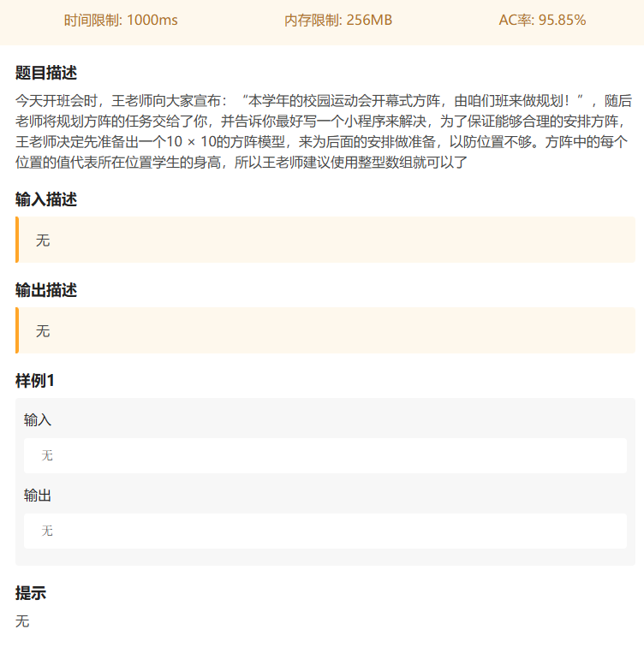Screen dimensions: 644x647
Task: Select the 题目描述 heading
Action: point(46,72)
